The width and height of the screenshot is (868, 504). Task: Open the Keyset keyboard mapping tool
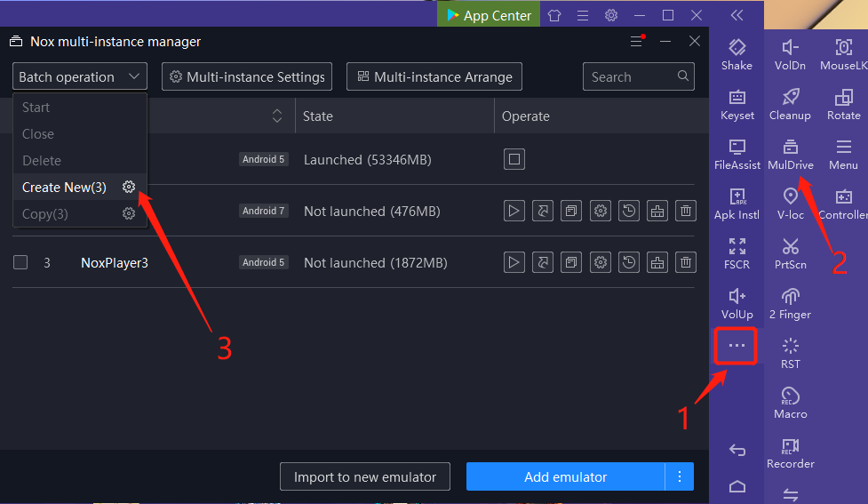[737, 98]
